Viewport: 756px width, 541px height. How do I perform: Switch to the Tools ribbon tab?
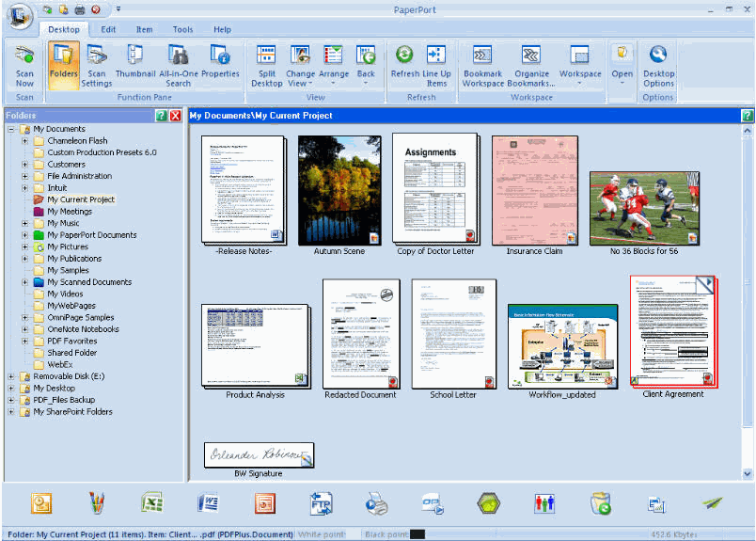point(182,29)
